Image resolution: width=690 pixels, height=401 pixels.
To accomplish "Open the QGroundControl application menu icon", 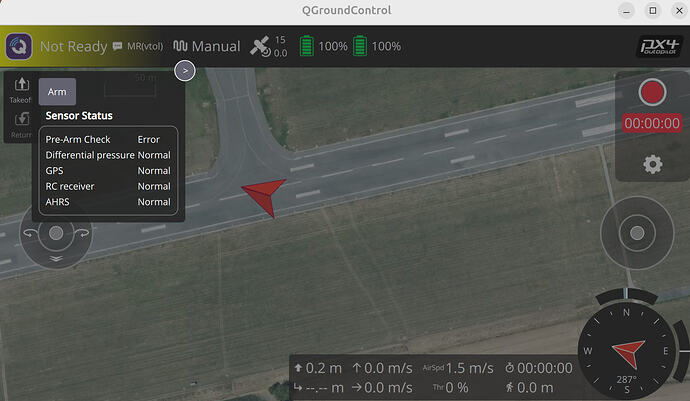I will click(19, 46).
